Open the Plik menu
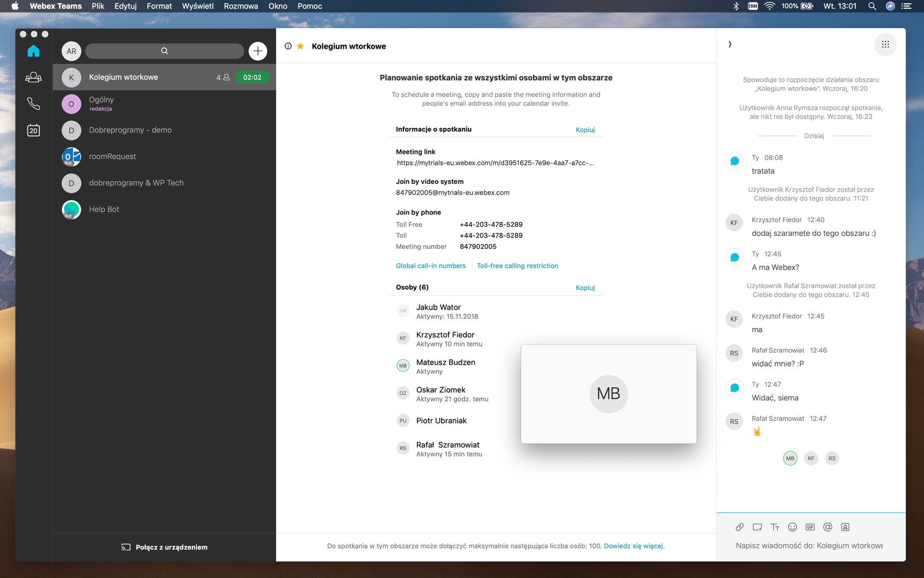This screenshot has width=924, height=578. [98, 6]
